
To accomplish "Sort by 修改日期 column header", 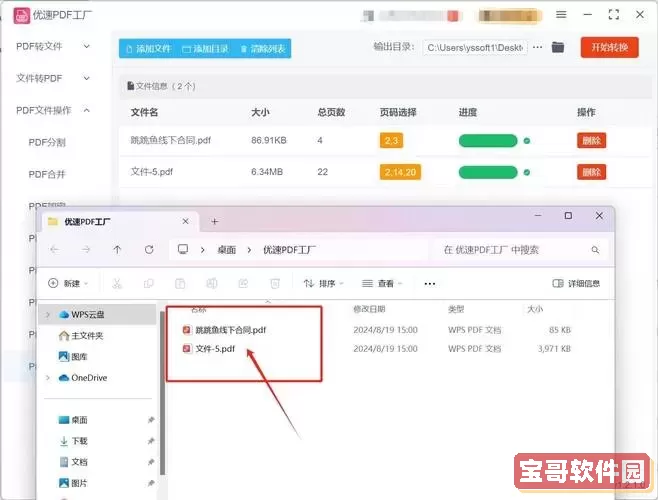I will coord(369,309).
